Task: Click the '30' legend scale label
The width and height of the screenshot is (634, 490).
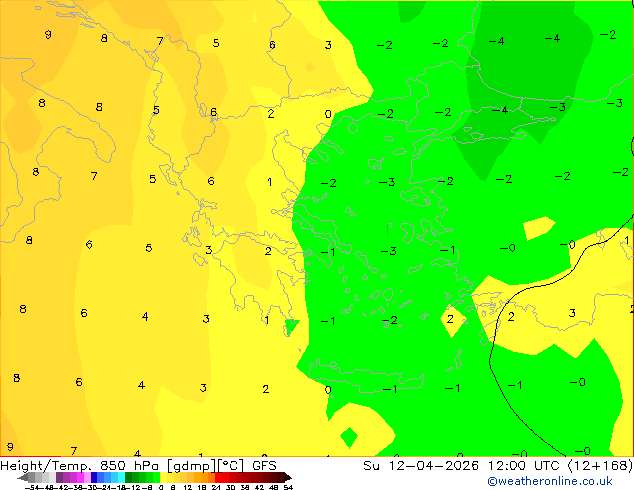Action: (231, 487)
